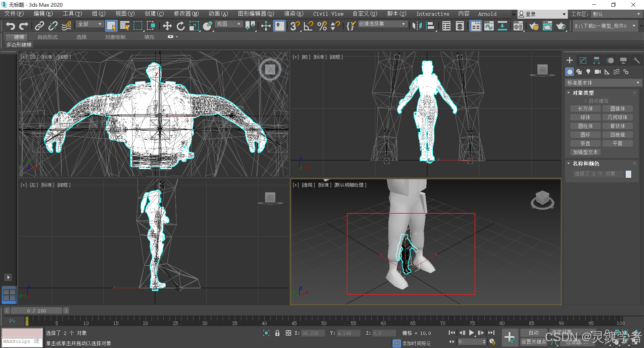This screenshot has width=644, height=348.
Task: Open Render Setup teapot with gear
Action: [534, 26]
